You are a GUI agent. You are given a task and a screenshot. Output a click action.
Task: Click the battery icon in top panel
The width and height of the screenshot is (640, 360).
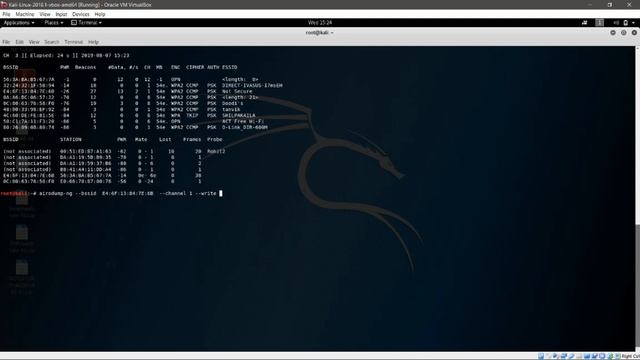tap(626, 23)
